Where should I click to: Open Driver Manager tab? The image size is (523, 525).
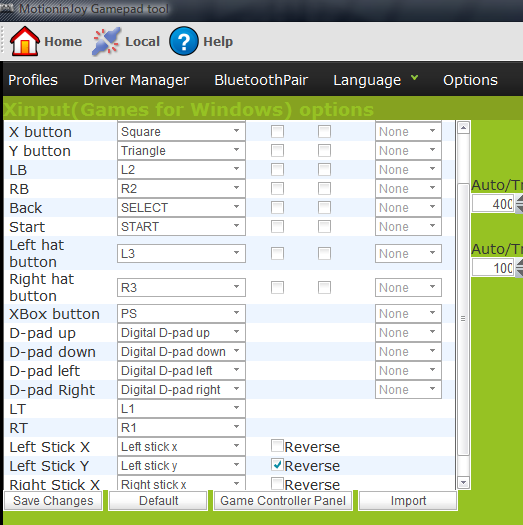coord(136,80)
